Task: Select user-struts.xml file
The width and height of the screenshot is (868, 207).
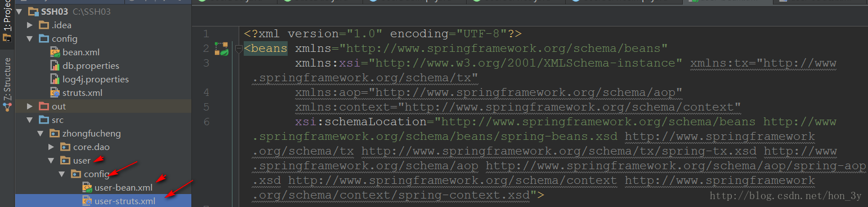Action: point(125,201)
